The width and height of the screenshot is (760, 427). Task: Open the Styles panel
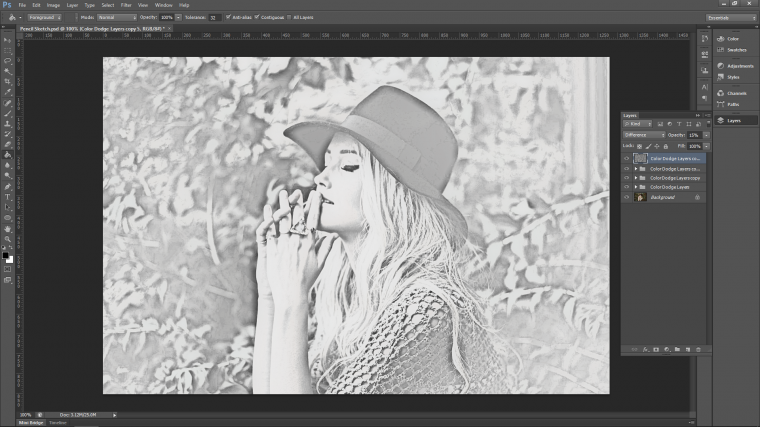(x=735, y=77)
